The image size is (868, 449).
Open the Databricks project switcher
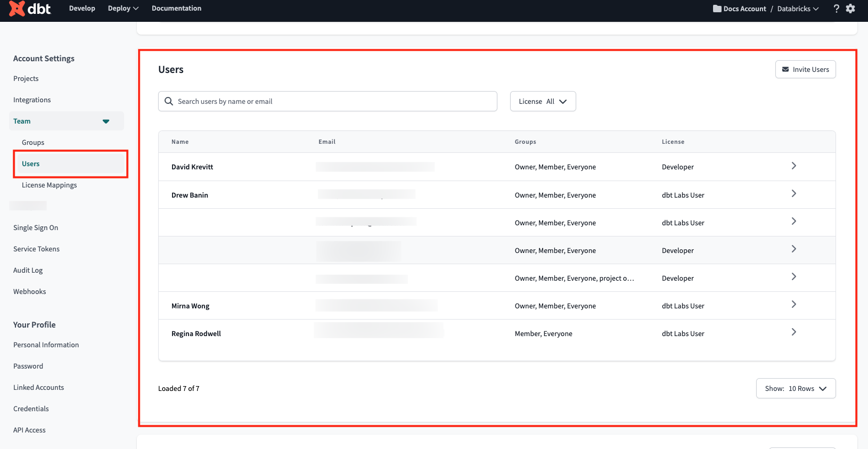point(798,9)
